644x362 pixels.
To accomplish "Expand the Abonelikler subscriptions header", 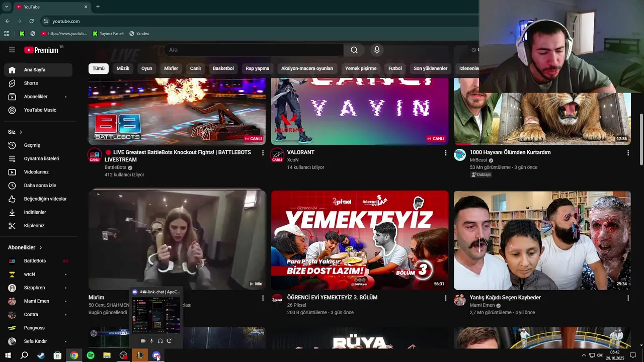I will click(x=25, y=247).
